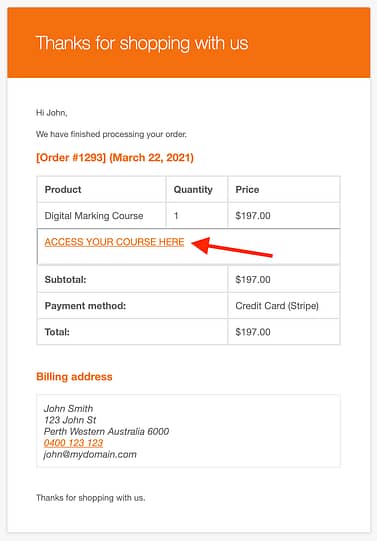Viewport: 377px width, 541px height.
Task: Select the Perth Western Australia 6000 line
Action: [106, 431]
